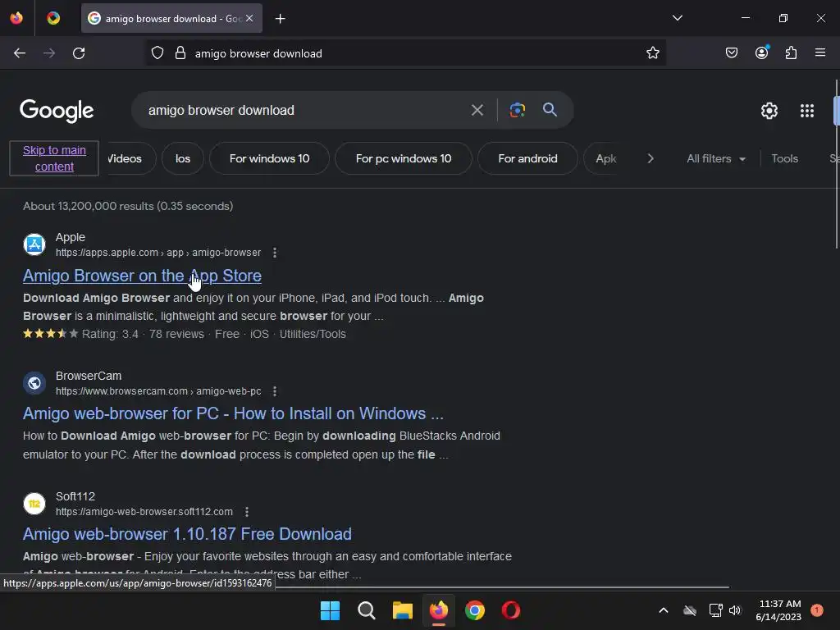Open the All filters dropdown
Viewport: 840px width, 630px height.
(715, 158)
